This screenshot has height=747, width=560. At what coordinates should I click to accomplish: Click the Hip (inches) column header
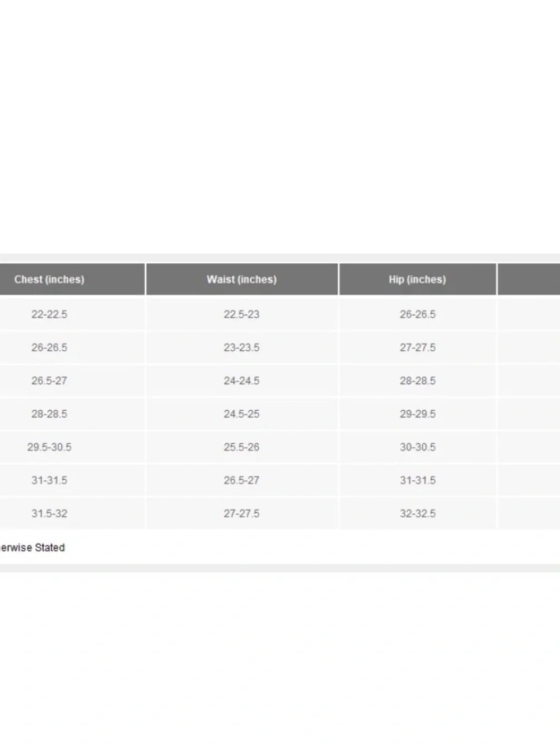tap(418, 279)
